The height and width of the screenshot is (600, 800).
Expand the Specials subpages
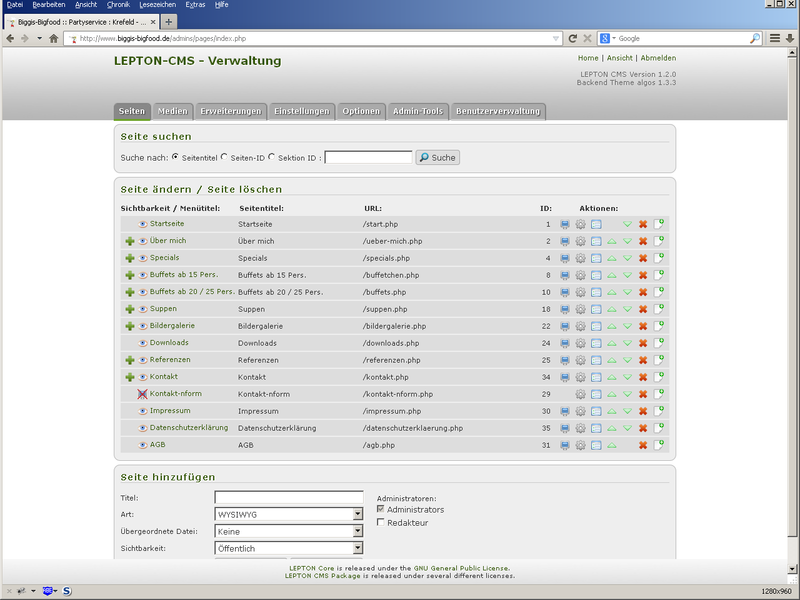point(130,258)
